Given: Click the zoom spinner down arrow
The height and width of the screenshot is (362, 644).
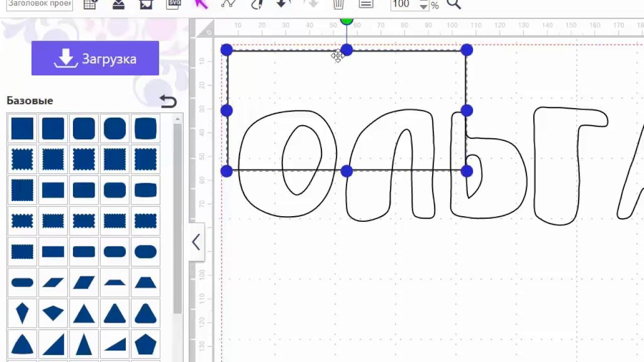Looking at the screenshot, I should pos(424,8).
